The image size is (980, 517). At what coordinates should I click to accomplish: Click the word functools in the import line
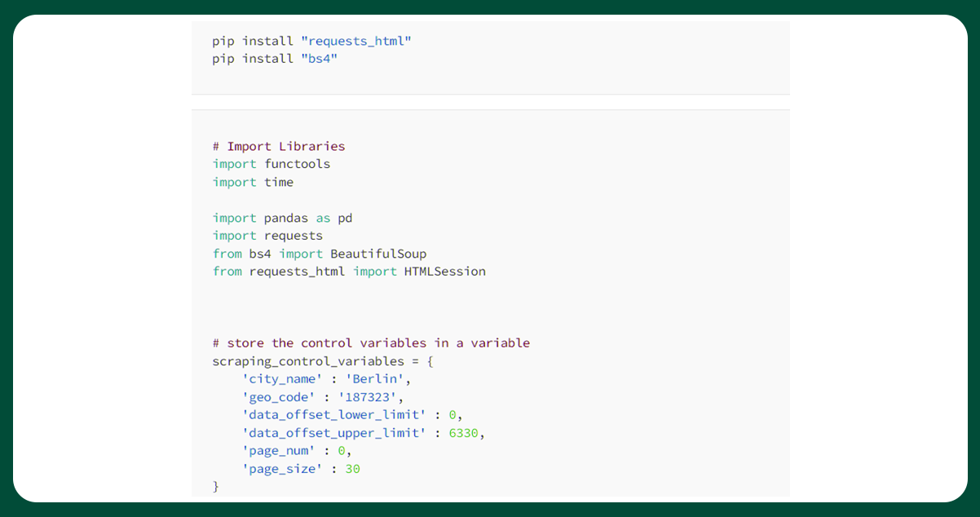[297, 164]
